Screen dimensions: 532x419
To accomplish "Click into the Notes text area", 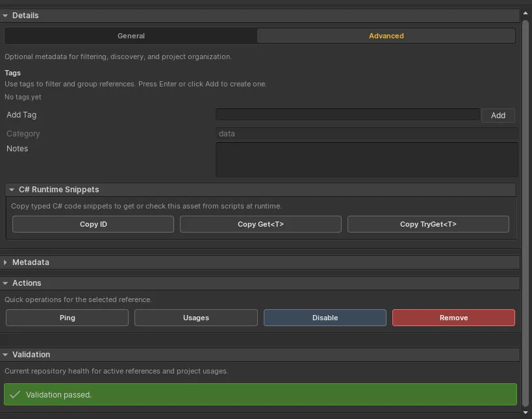I will tap(366, 160).
